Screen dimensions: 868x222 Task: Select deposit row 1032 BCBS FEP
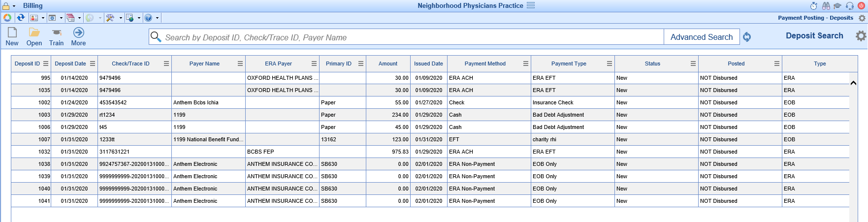click(430, 152)
